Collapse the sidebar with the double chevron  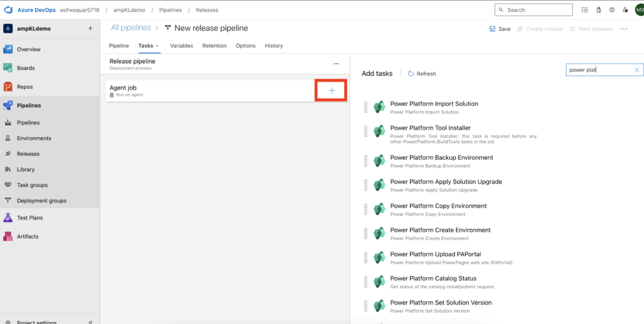[91, 322]
